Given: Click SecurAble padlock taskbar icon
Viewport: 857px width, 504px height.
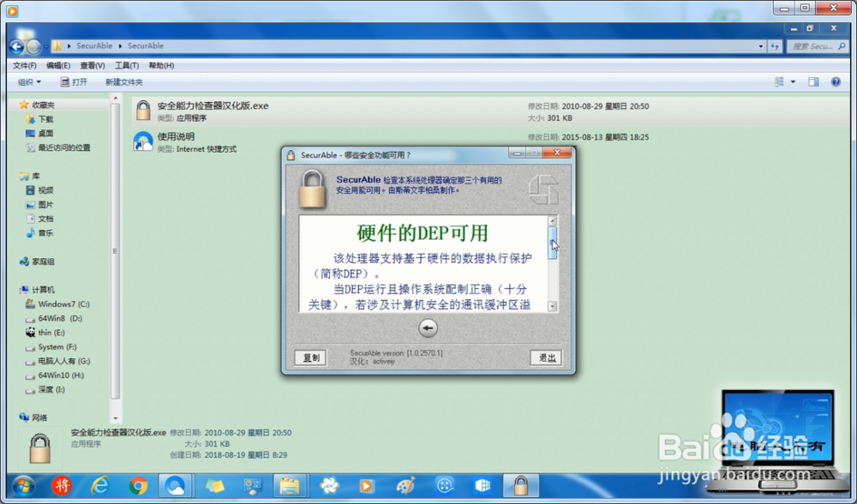Looking at the screenshot, I should pos(520,485).
